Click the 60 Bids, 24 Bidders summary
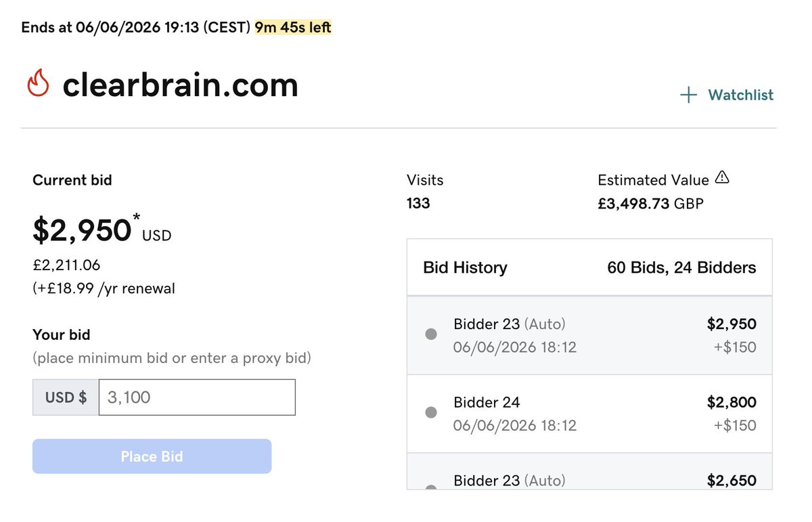 (681, 267)
